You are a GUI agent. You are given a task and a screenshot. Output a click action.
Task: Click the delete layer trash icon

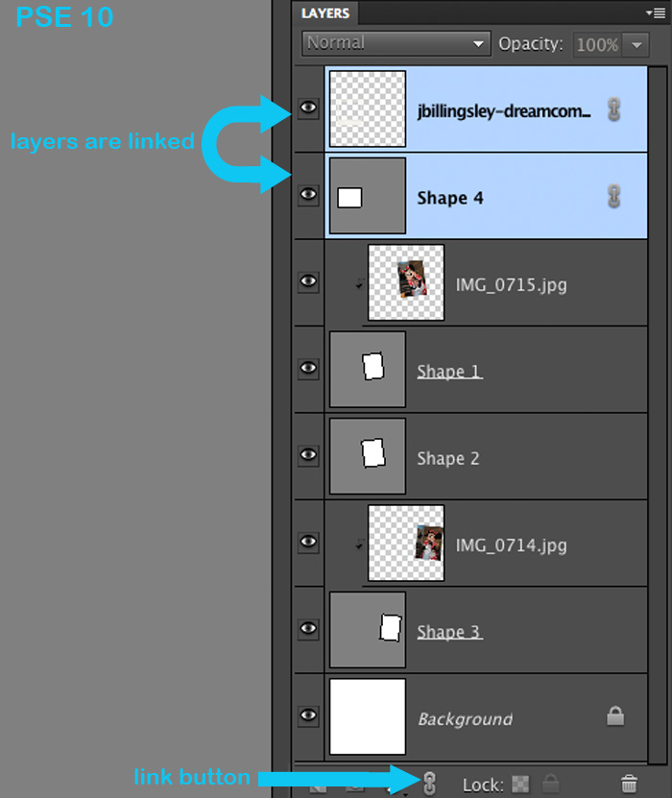(629, 784)
